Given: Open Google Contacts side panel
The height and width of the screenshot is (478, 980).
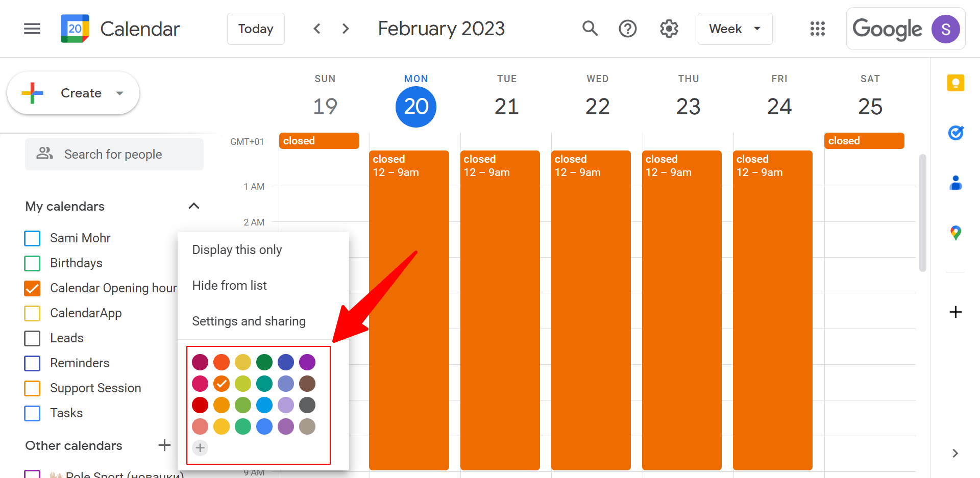Looking at the screenshot, I should [x=955, y=183].
